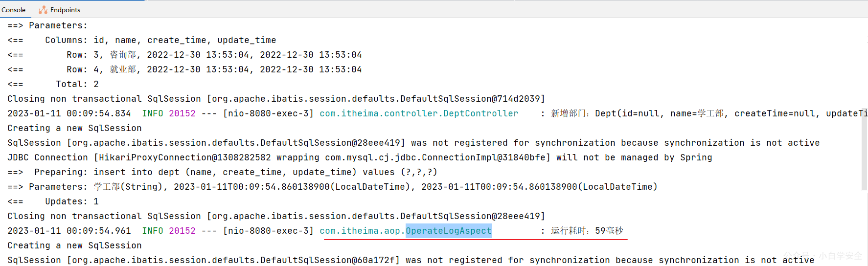This screenshot has height=266, width=868.
Task: Click the Closing SqlSession@714d2039 log line
Action: [x=276, y=99]
